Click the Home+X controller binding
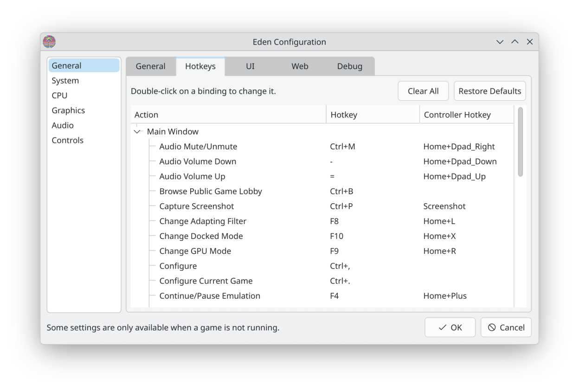 pos(439,236)
